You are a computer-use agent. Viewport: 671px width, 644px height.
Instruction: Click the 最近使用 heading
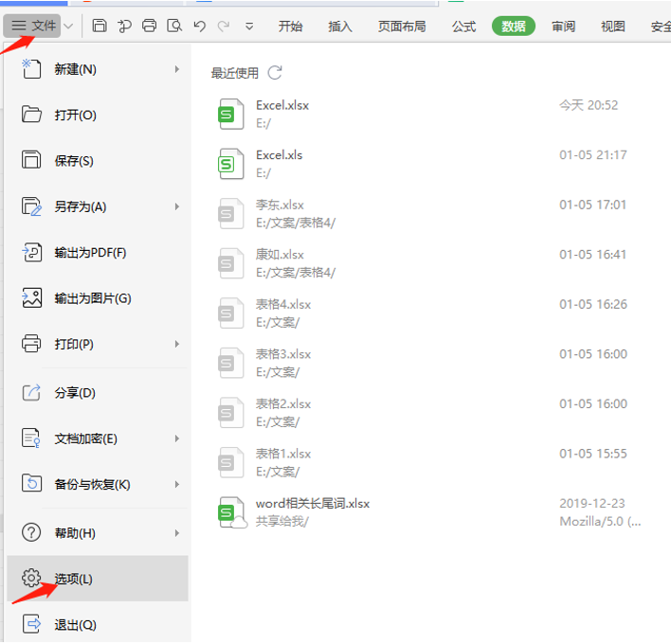pyautogui.click(x=234, y=73)
